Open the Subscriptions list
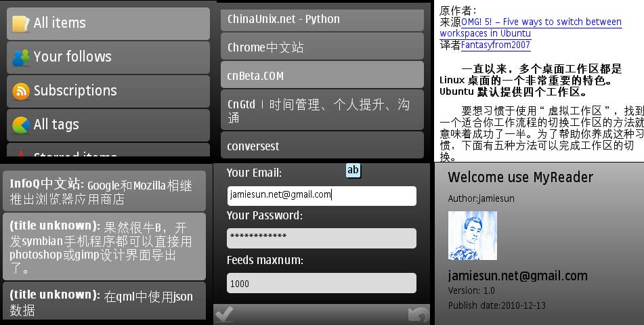 [x=108, y=91]
